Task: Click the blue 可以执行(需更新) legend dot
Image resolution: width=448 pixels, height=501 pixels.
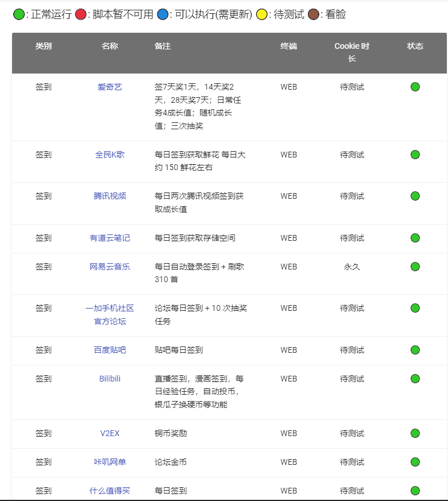Action: 163,15
